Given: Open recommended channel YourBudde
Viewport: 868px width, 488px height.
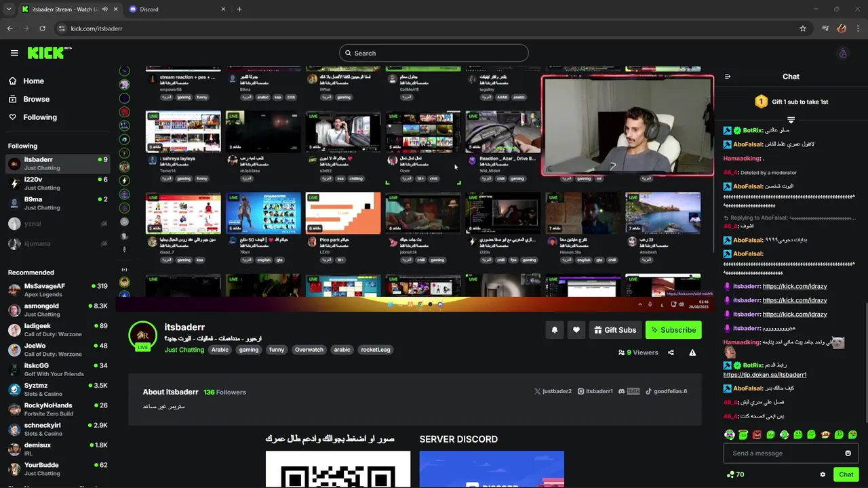Looking at the screenshot, I should (x=58, y=469).
